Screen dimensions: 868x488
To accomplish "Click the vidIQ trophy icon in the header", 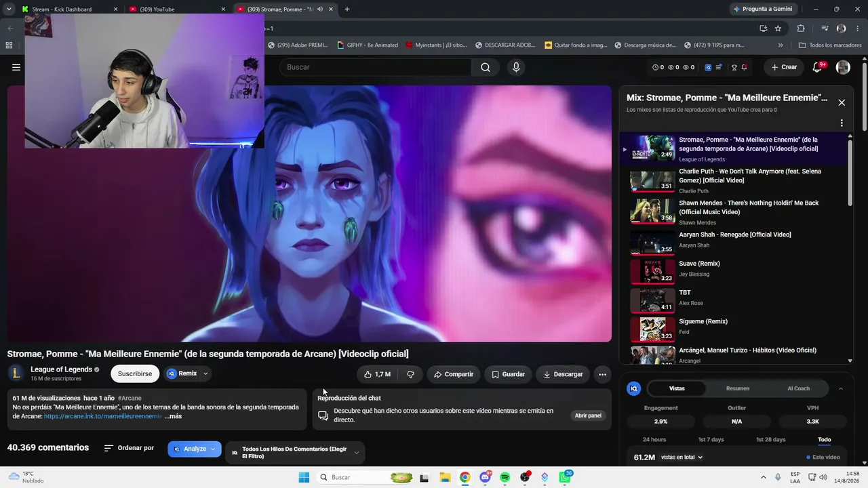I will pyautogui.click(x=734, y=67).
